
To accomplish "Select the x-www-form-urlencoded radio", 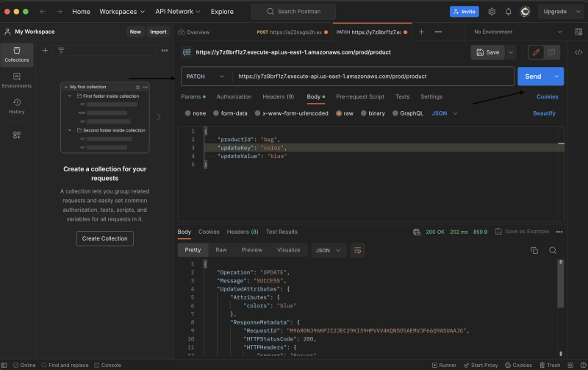I will coord(257,113).
